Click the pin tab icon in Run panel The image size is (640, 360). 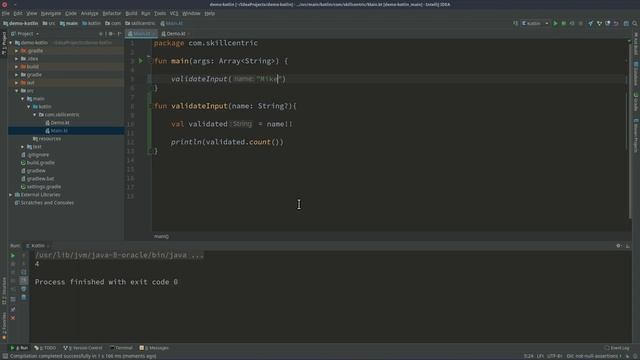coord(13,309)
